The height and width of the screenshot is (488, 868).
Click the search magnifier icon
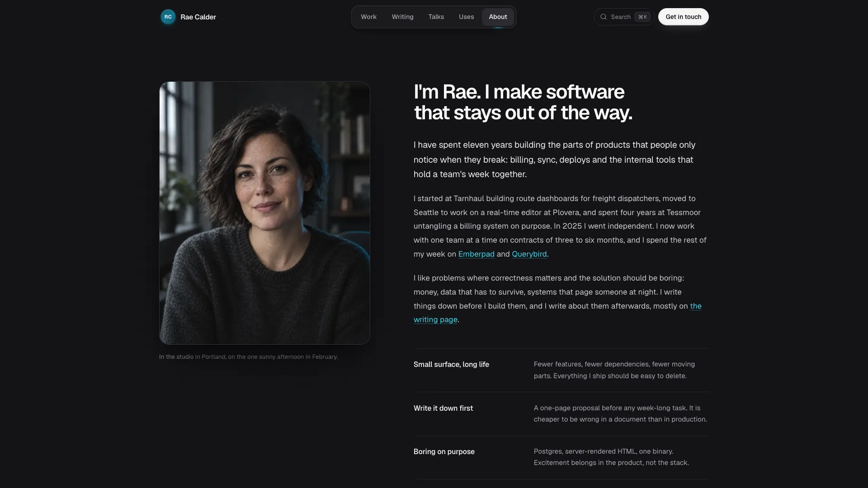(603, 17)
